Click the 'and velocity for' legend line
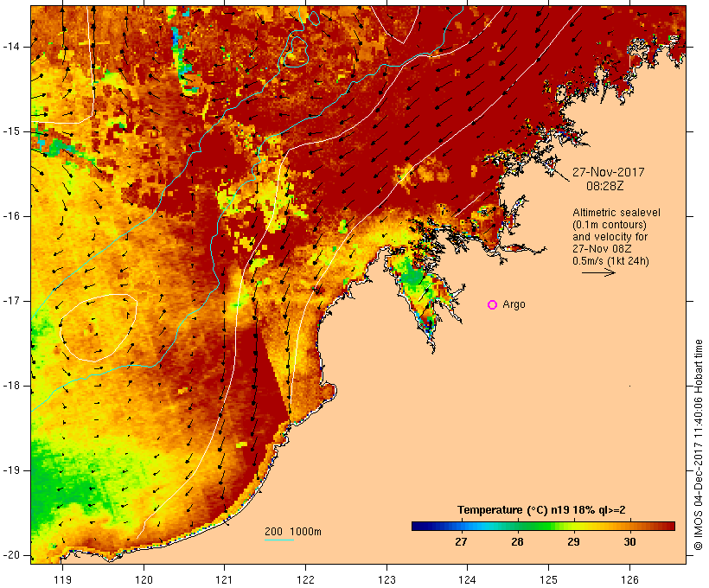 click(610, 237)
